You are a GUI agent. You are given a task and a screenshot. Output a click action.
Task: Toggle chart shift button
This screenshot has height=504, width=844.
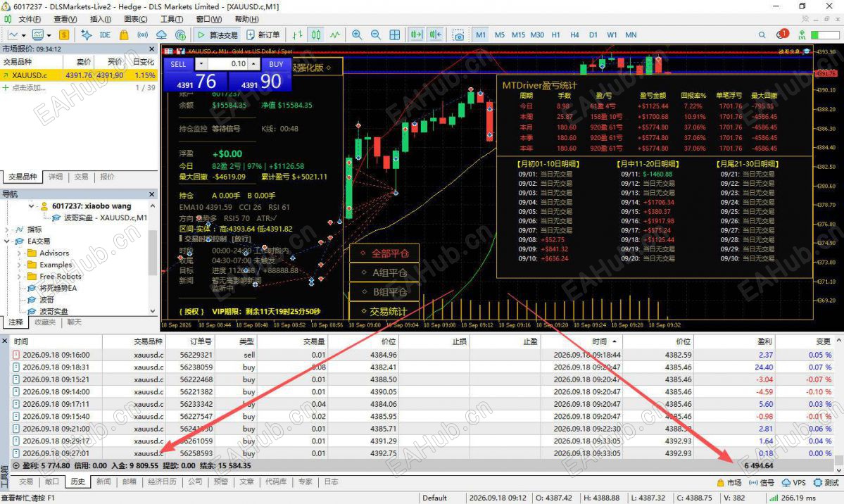coord(436,35)
